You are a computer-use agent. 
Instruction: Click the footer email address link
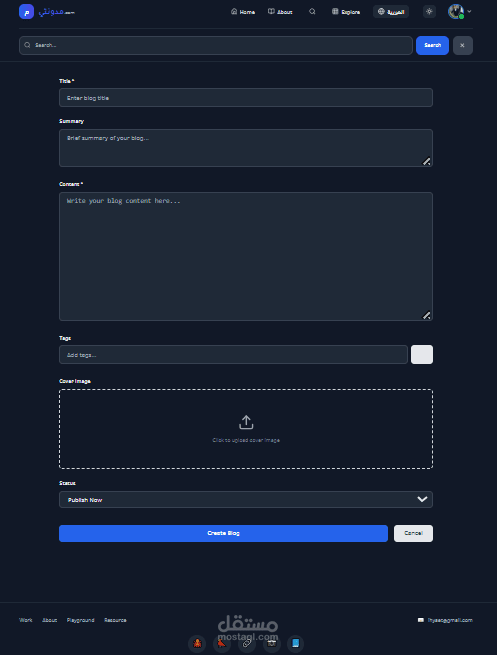pos(450,620)
